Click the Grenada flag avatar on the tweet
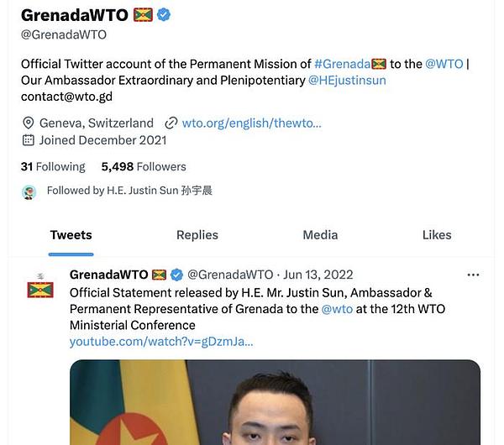 pyautogui.click(x=40, y=289)
